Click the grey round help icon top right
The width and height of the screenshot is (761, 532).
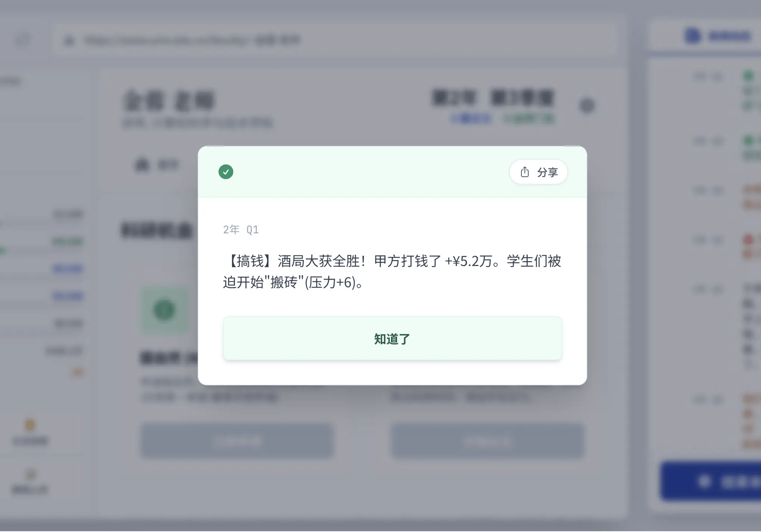[x=587, y=106]
